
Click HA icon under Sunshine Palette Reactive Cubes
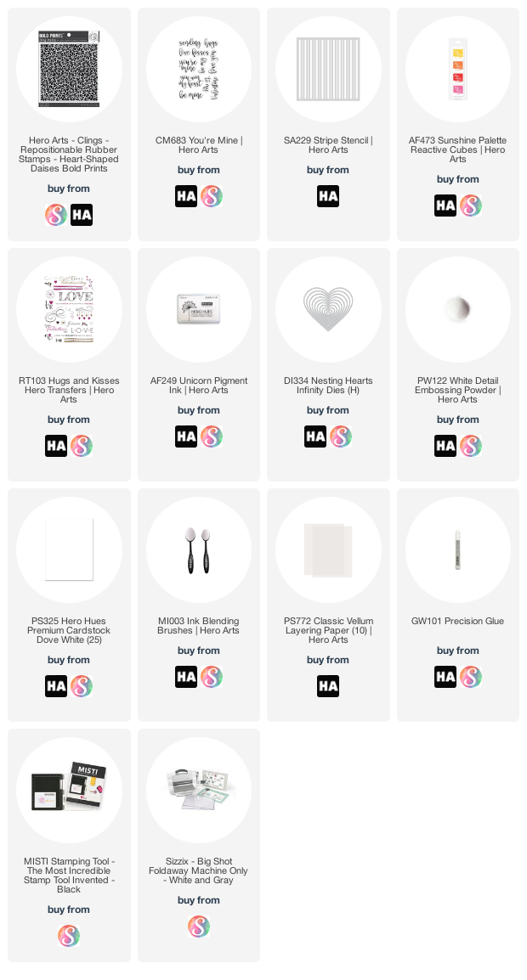(x=445, y=206)
